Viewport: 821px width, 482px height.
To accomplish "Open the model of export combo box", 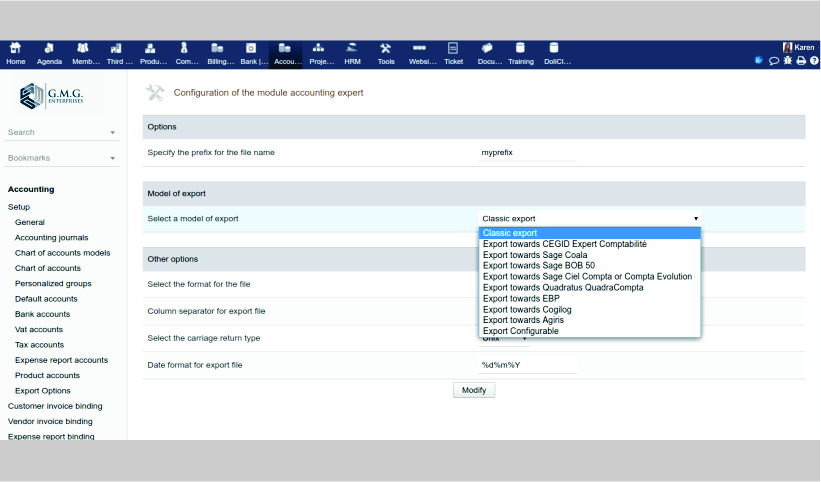I will [x=590, y=218].
